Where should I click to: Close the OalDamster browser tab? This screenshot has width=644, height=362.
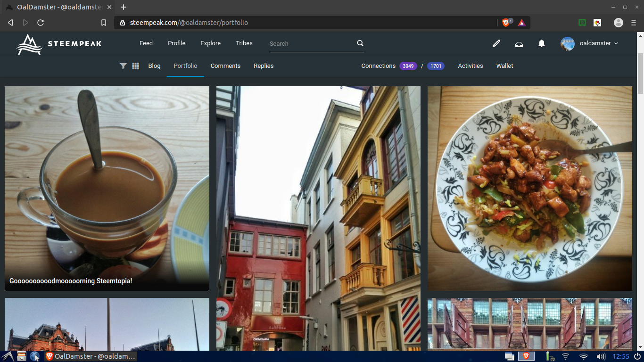[x=109, y=7]
